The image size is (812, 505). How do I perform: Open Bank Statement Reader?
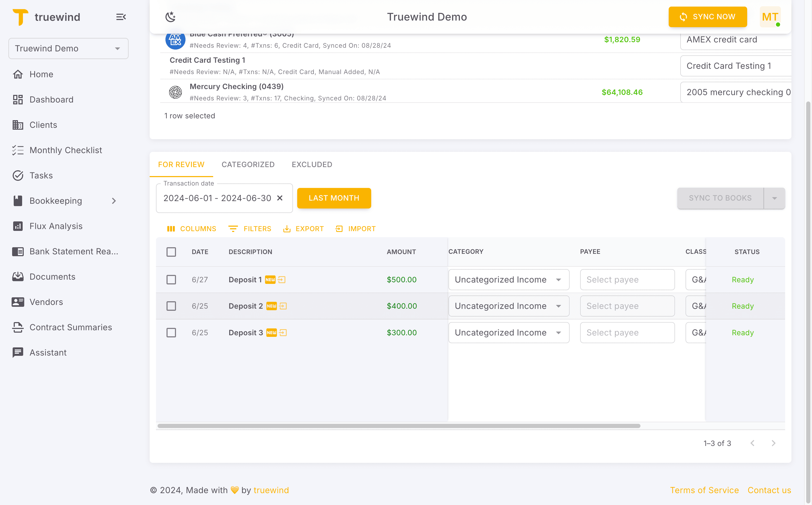tap(74, 251)
